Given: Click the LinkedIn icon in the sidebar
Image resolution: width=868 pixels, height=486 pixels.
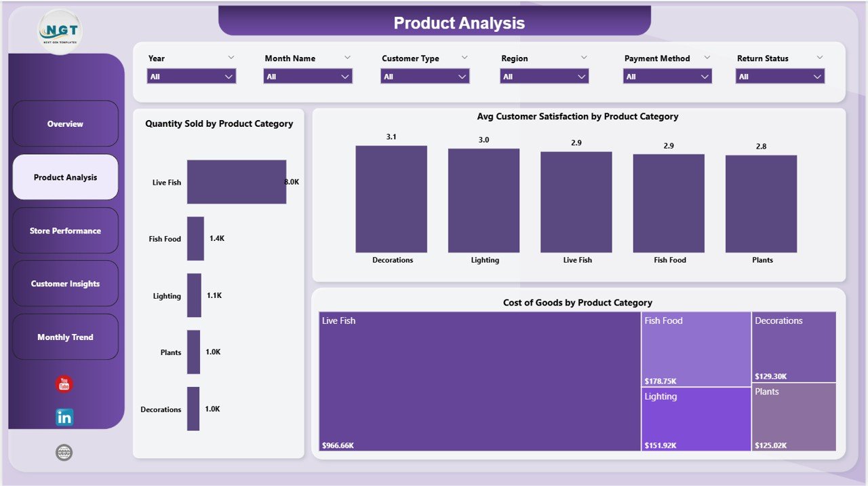Looking at the screenshot, I should coord(64,417).
